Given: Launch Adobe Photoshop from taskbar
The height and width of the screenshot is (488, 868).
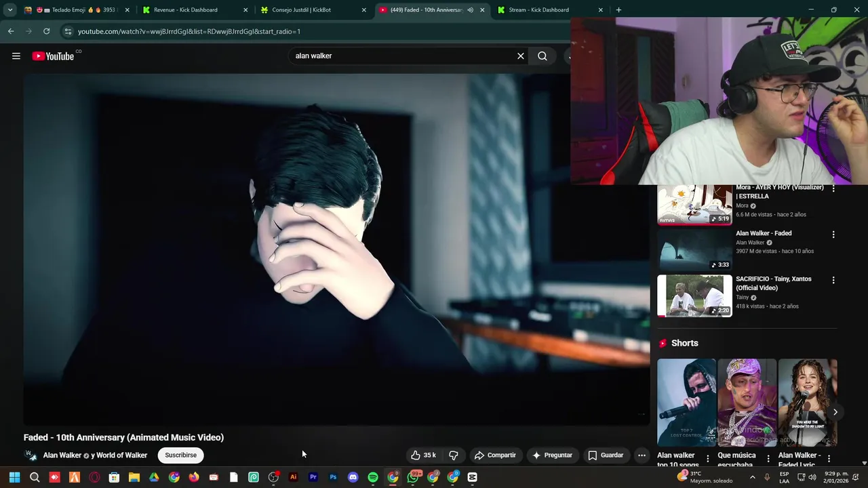Looking at the screenshot, I should coord(333,478).
